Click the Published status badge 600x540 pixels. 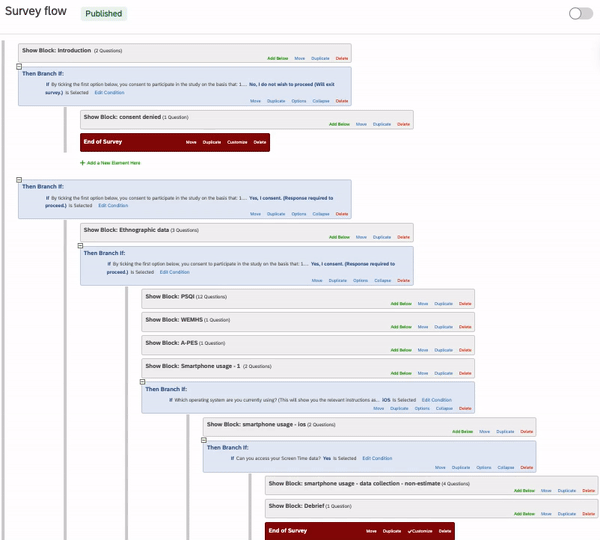point(103,14)
